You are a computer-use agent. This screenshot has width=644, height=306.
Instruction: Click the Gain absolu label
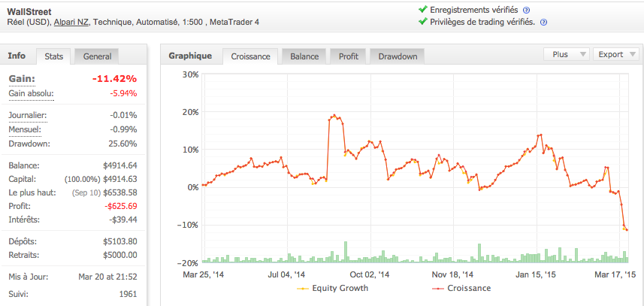coord(31,94)
